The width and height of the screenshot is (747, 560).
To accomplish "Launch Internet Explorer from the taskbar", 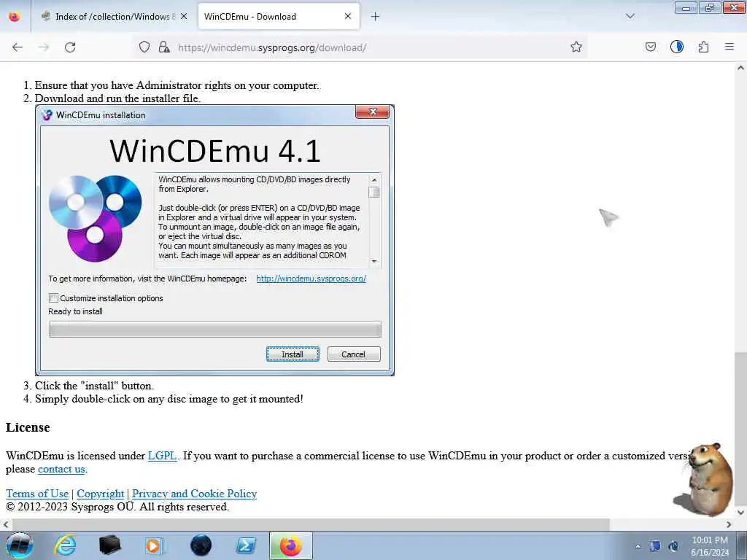I will tap(65, 545).
